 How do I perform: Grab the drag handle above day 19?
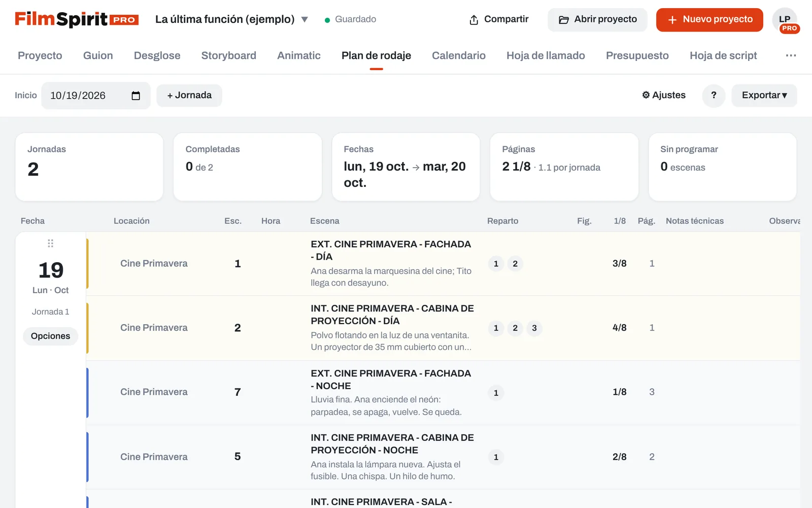[50, 243]
